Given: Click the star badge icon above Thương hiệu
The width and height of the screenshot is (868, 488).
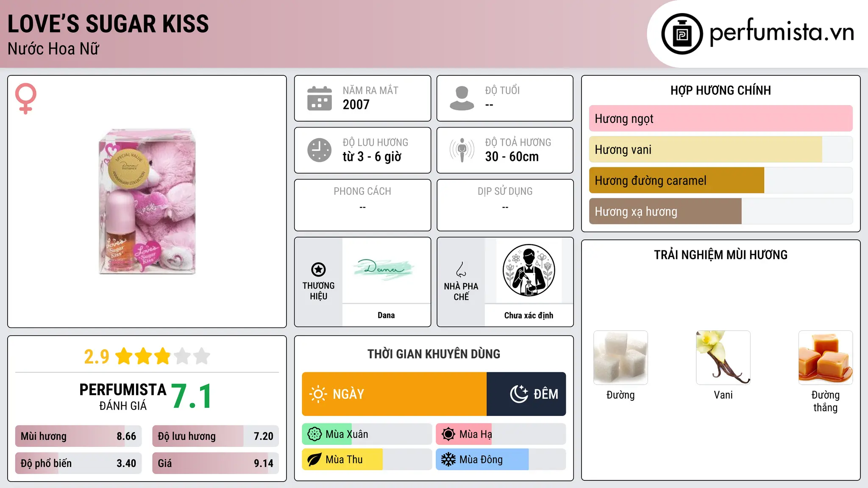Looking at the screenshot, I should pyautogui.click(x=318, y=269).
